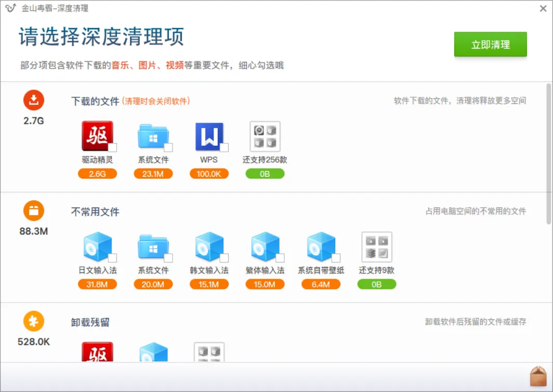
Task: Click the vertical scrollbar thumb
Action: 548,153
